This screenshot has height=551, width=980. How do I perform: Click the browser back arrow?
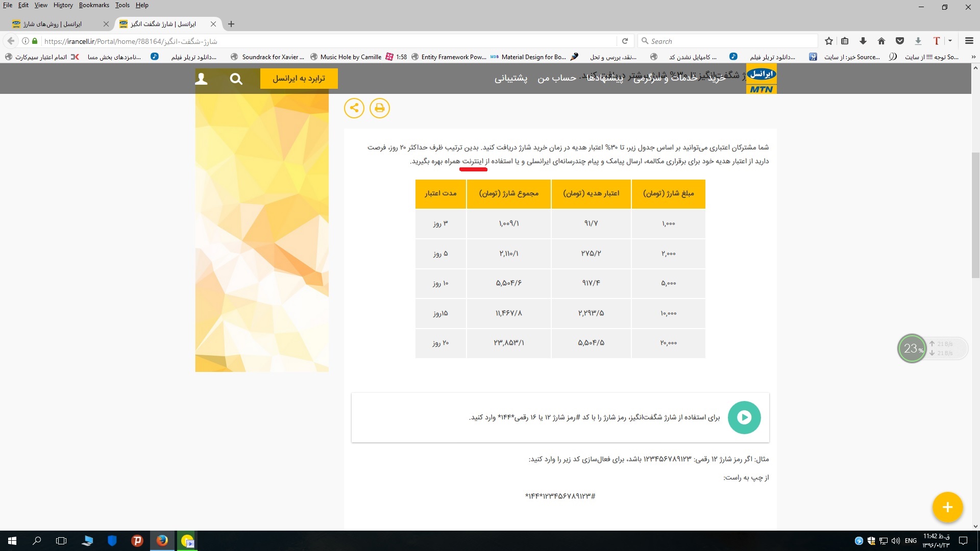coord(11,41)
